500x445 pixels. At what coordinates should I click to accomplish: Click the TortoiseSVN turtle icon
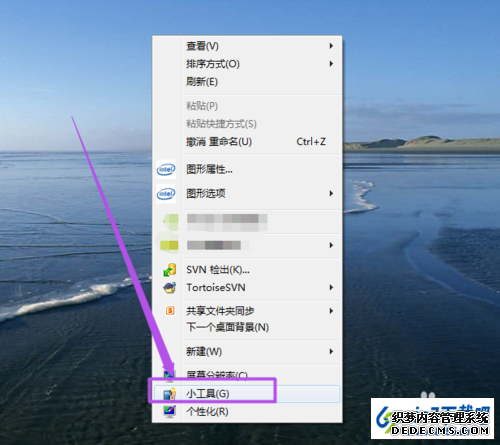(x=170, y=287)
